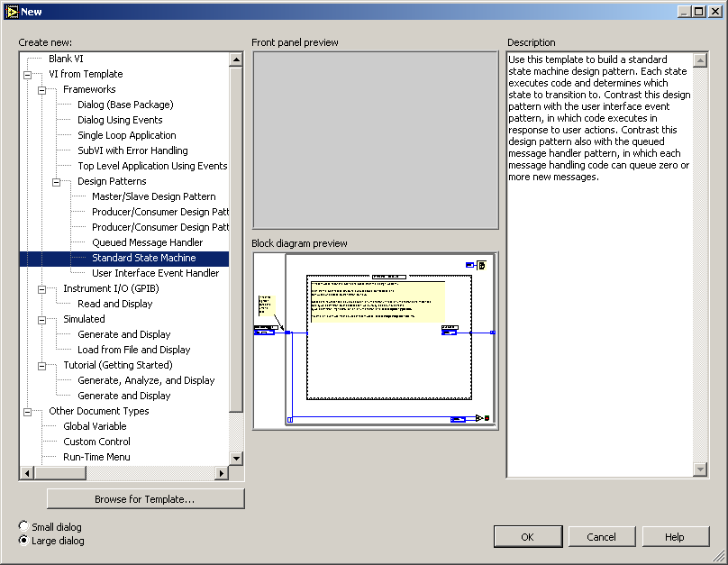Screen dimensions: 728x565
Task: Click the tree horizontal scrollbar thumb
Action: (59, 473)
